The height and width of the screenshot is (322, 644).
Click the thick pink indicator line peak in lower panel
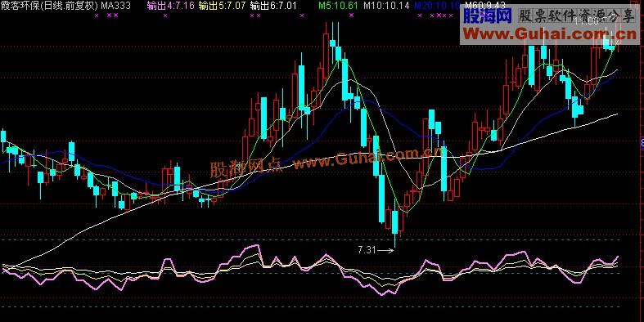tap(254, 246)
